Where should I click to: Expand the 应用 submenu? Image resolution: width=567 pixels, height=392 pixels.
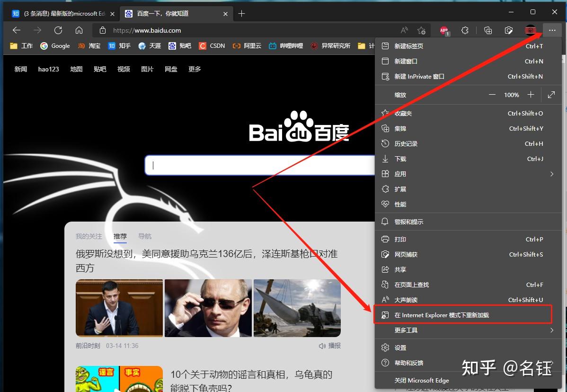pos(468,174)
